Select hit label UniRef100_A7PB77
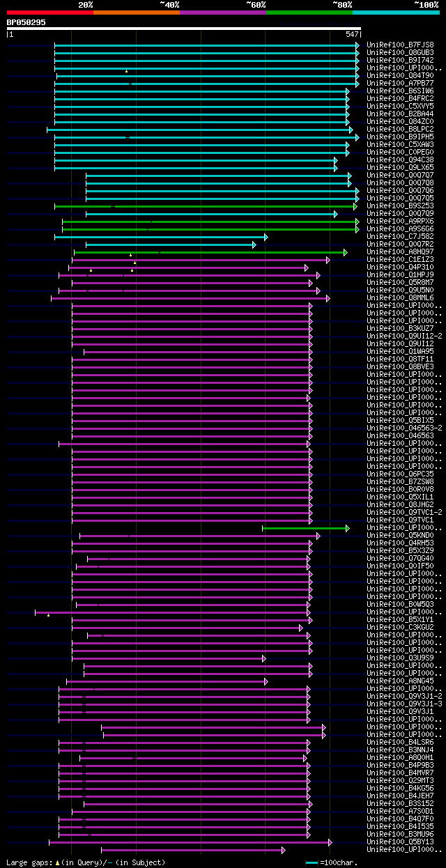This screenshot has height=868, width=446. pyautogui.click(x=400, y=83)
